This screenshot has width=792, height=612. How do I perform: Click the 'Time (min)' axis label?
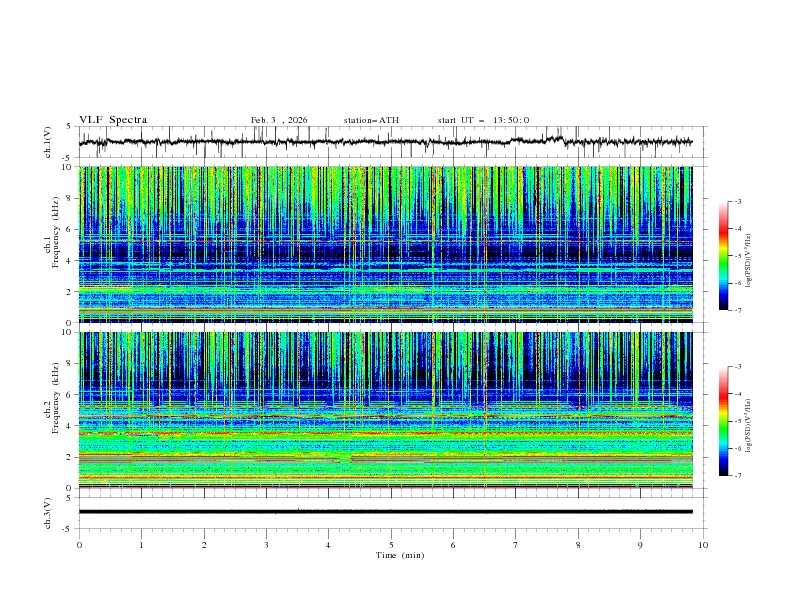[400, 555]
